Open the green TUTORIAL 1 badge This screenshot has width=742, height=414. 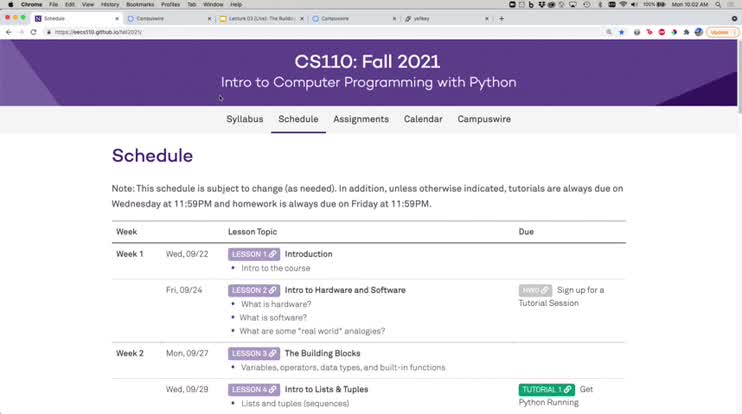pos(547,389)
